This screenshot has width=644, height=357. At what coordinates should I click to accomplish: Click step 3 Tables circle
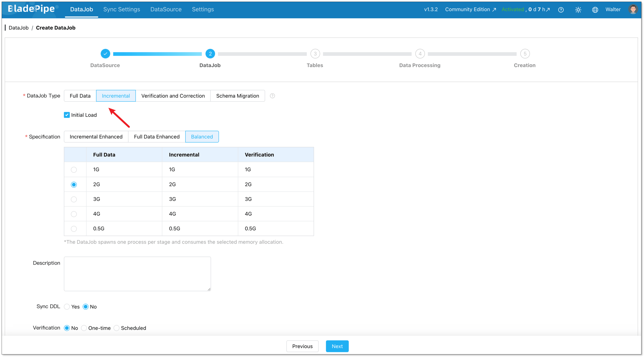pyautogui.click(x=315, y=54)
